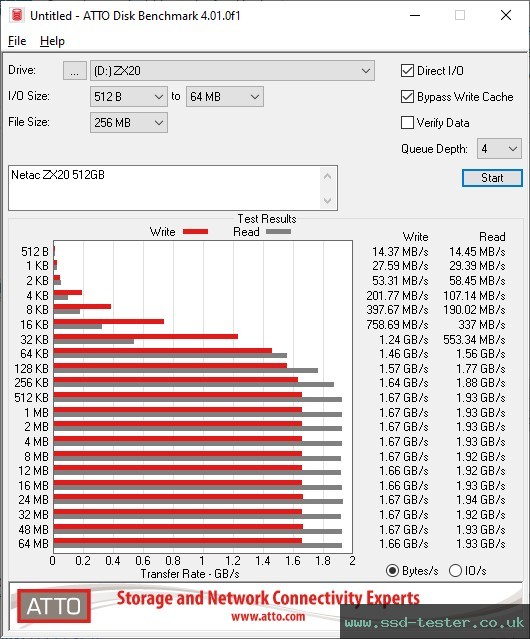
Task: Click the gray Read legend swatch
Action: [x=278, y=231]
